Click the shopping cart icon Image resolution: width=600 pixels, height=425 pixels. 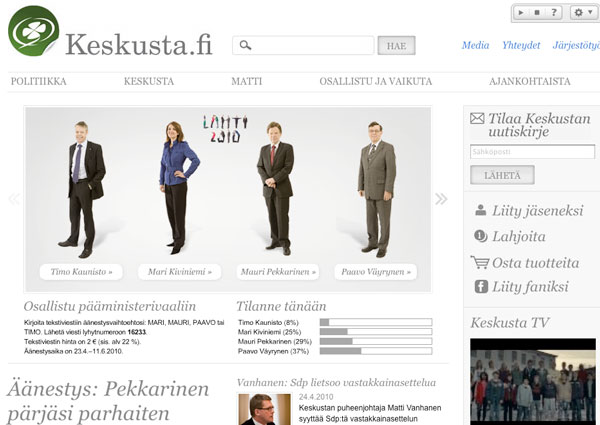pyautogui.click(x=480, y=262)
